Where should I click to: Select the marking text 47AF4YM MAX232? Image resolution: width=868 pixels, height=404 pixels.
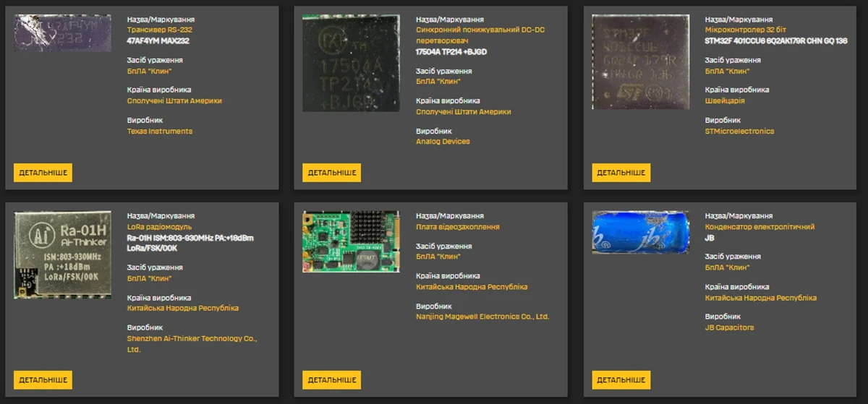click(x=158, y=40)
